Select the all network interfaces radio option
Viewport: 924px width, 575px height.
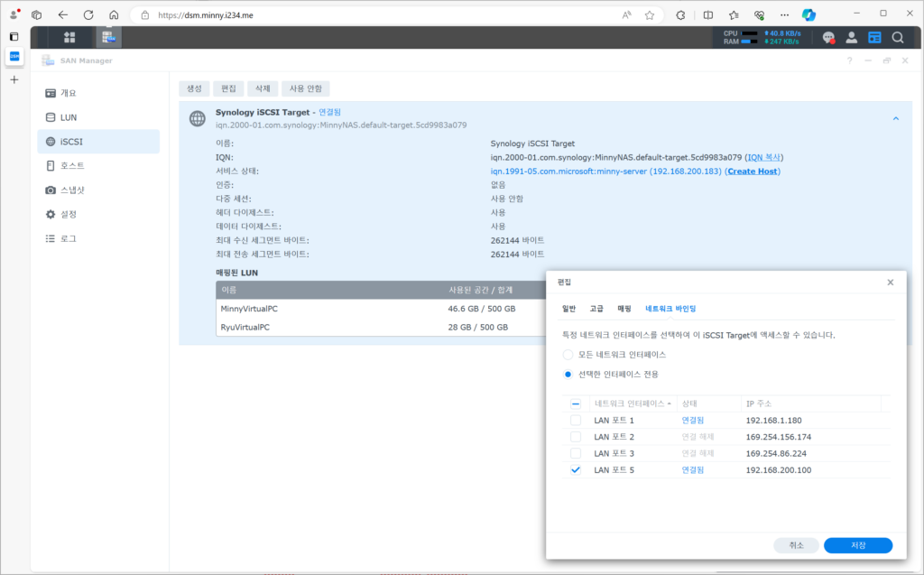tap(568, 355)
